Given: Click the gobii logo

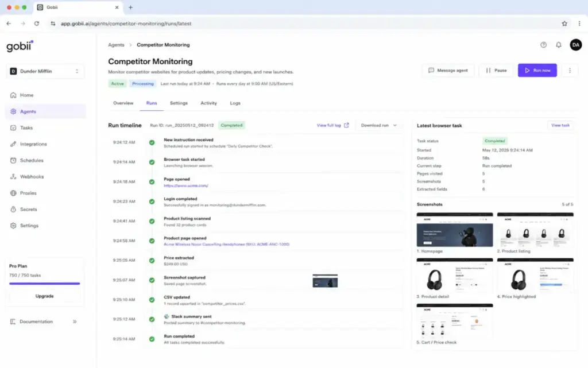Looking at the screenshot, I should 20,46.
